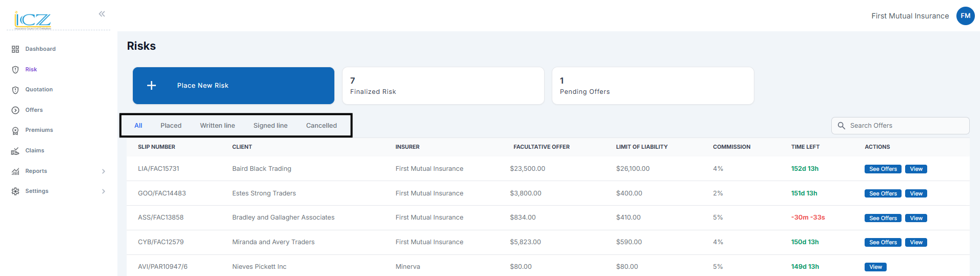The height and width of the screenshot is (276, 980).
Task: Click the Reports chart icon
Action: pos(15,171)
